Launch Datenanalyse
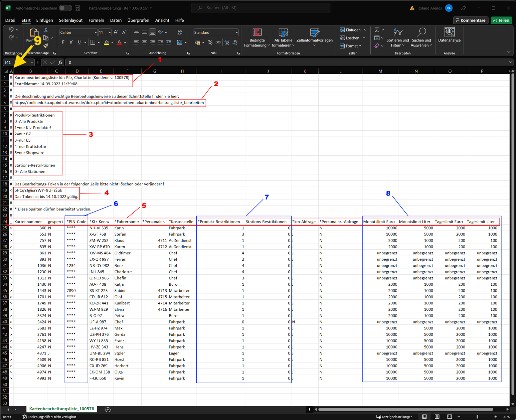The width and height of the screenshot is (516, 420). (x=449, y=35)
